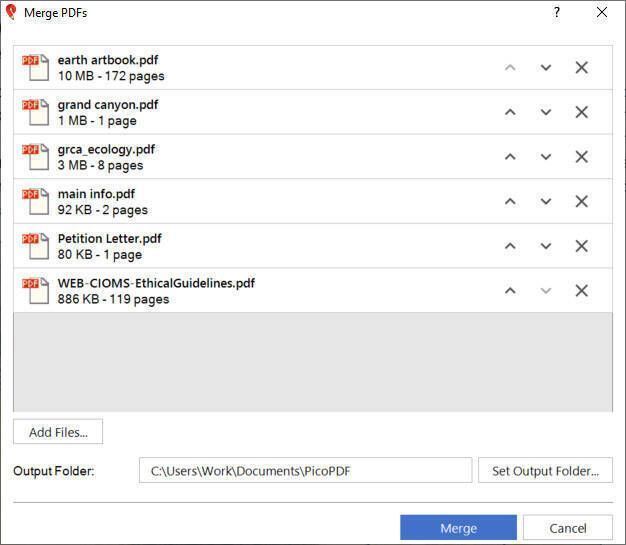
Task: Move earth artbook.pdf down one position
Action: point(546,68)
